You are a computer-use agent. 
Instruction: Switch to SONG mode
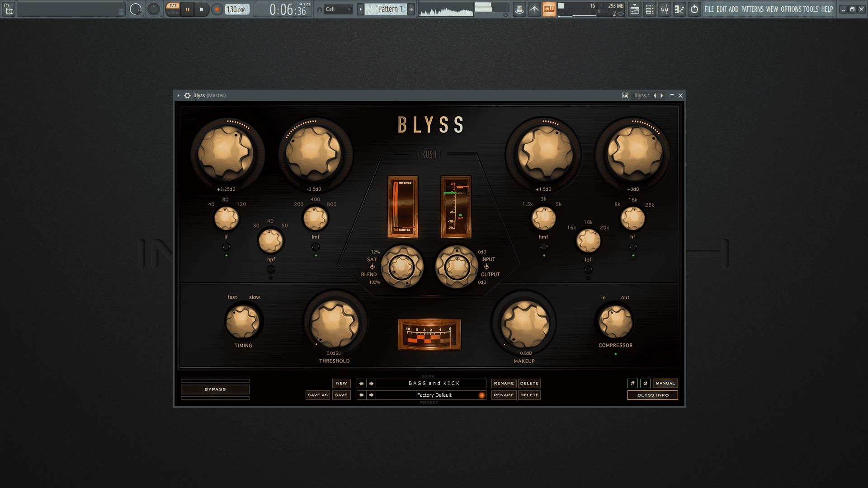(173, 13)
